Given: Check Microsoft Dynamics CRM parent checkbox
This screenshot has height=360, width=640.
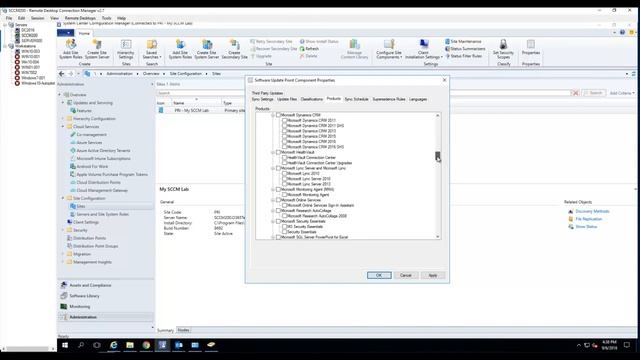Looking at the screenshot, I should tap(278, 115).
